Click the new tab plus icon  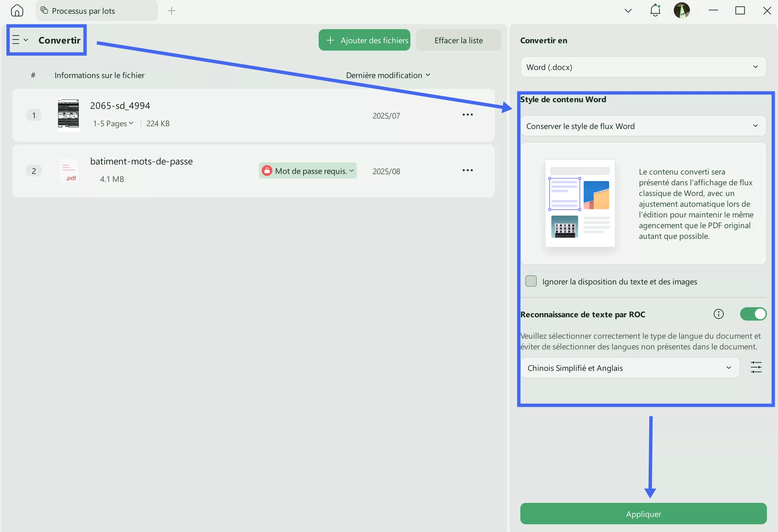[x=172, y=11]
